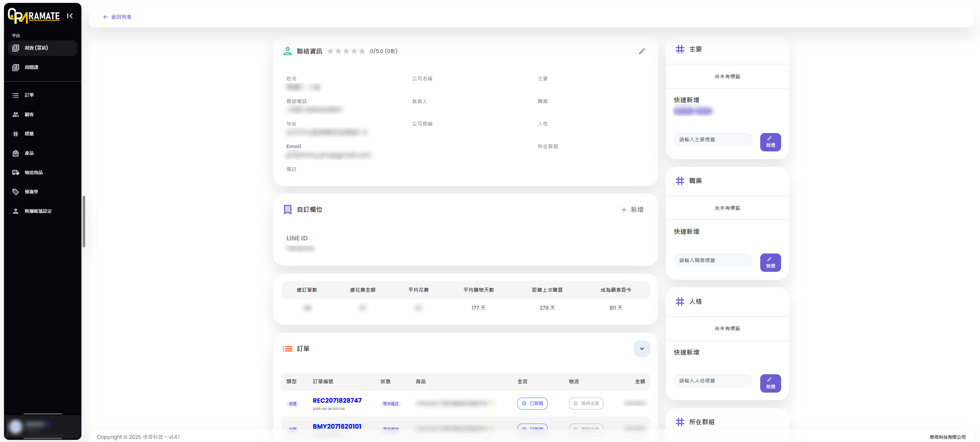Collapse the sidebar with arrow icon

point(70,16)
